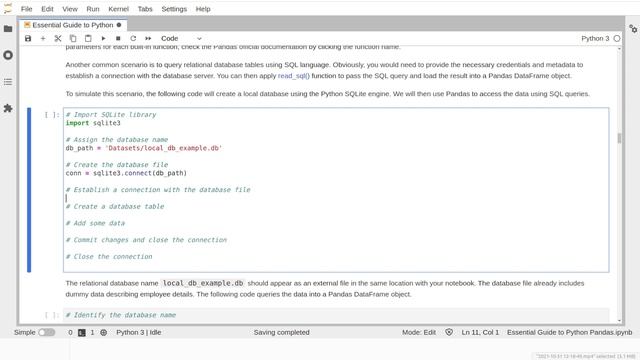Screen dimensions: 640x360
Task: Open the Kernel menu
Action: [x=118, y=9]
